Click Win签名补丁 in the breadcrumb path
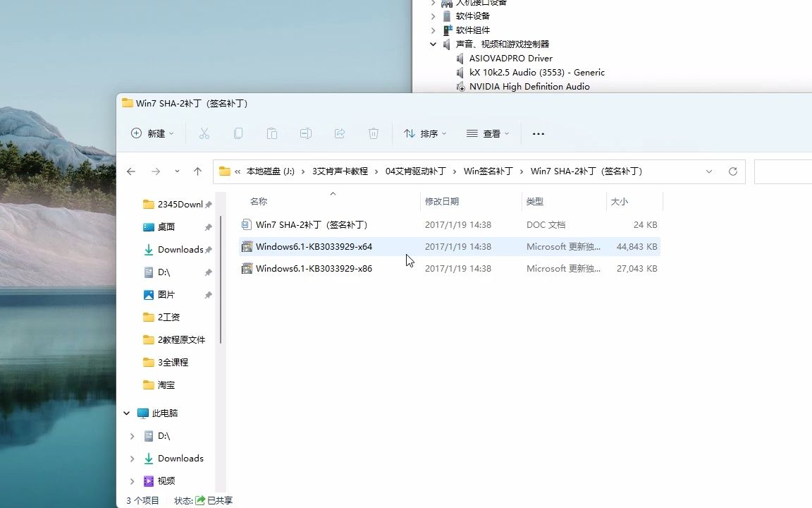 491,171
